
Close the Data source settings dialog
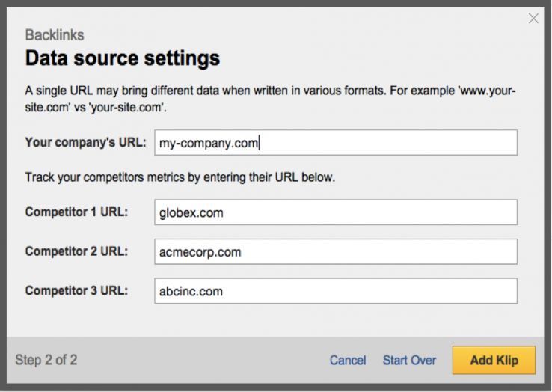pyautogui.click(x=533, y=19)
